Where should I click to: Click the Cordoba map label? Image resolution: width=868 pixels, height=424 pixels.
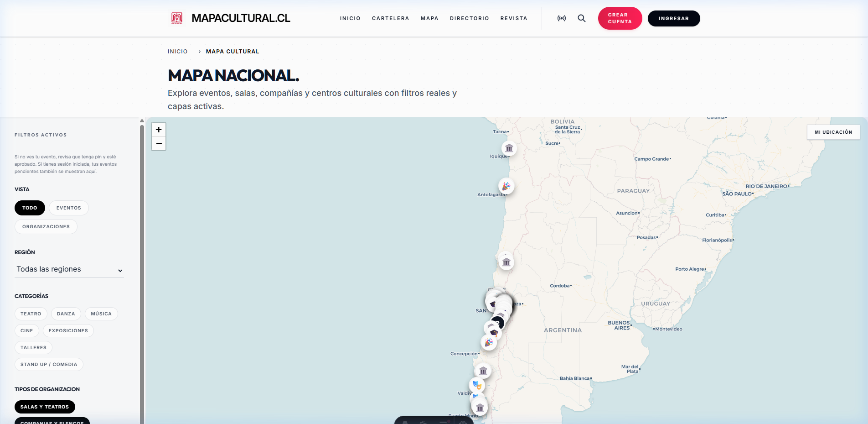point(560,286)
